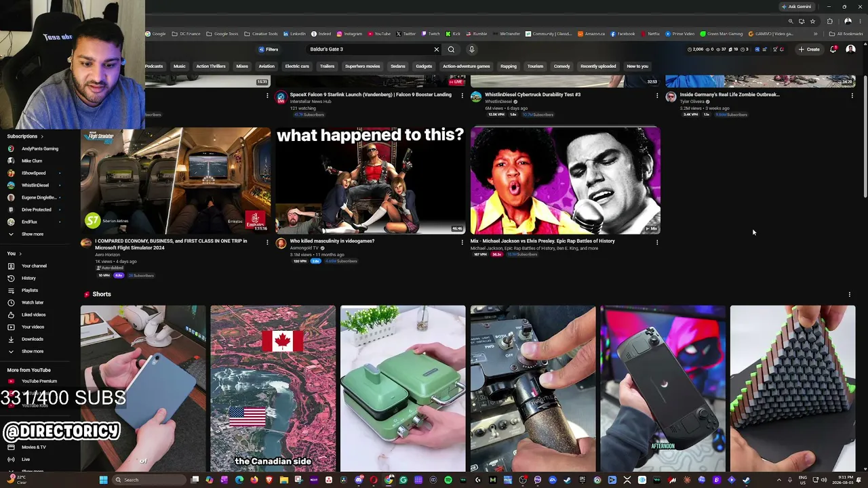
Task: Open the Twitch bookmark
Action: click(431, 34)
